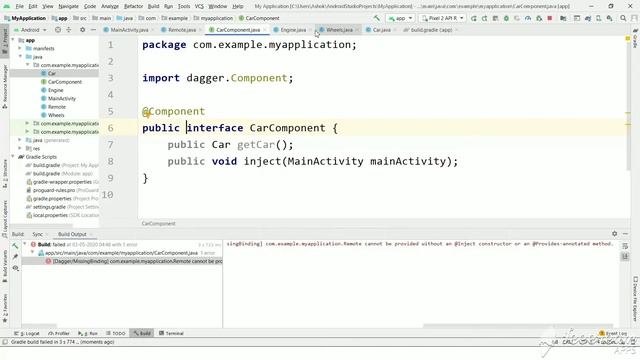Click the locate target icon in Project panel
The image size is (640, 360).
pyautogui.click(x=58, y=30)
